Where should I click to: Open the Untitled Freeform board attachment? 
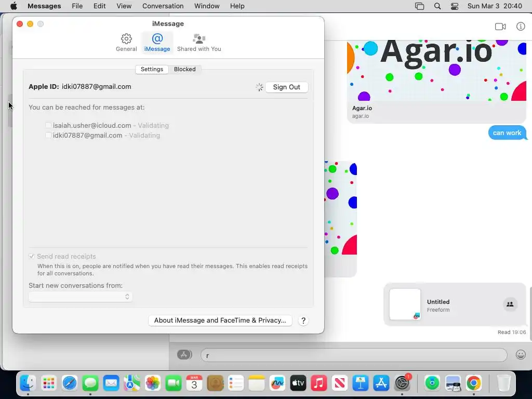(x=455, y=304)
